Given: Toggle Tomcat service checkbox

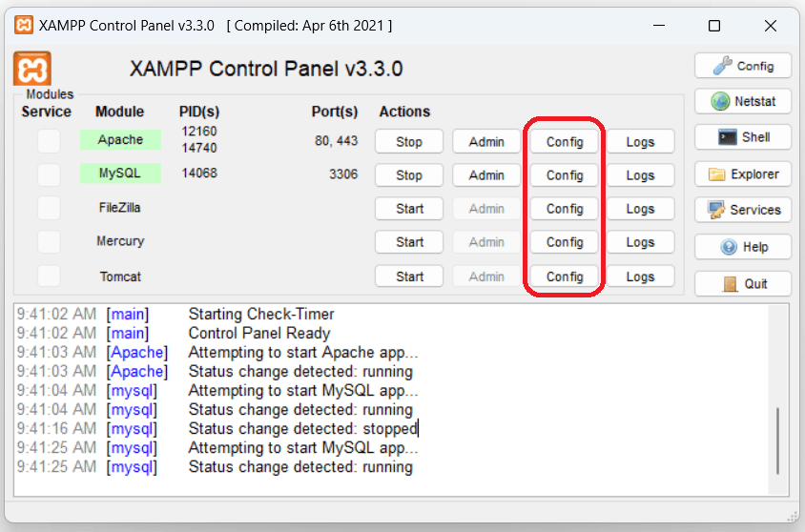Looking at the screenshot, I should pos(49,276).
